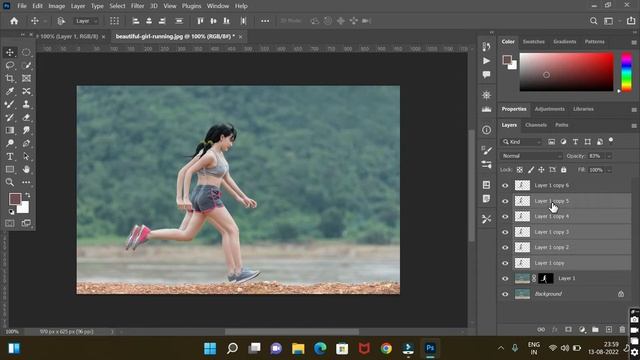Open the Fill slider dropdown arrow
The height and width of the screenshot is (360, 640).
pyautogui.click(x=609, y=170)
